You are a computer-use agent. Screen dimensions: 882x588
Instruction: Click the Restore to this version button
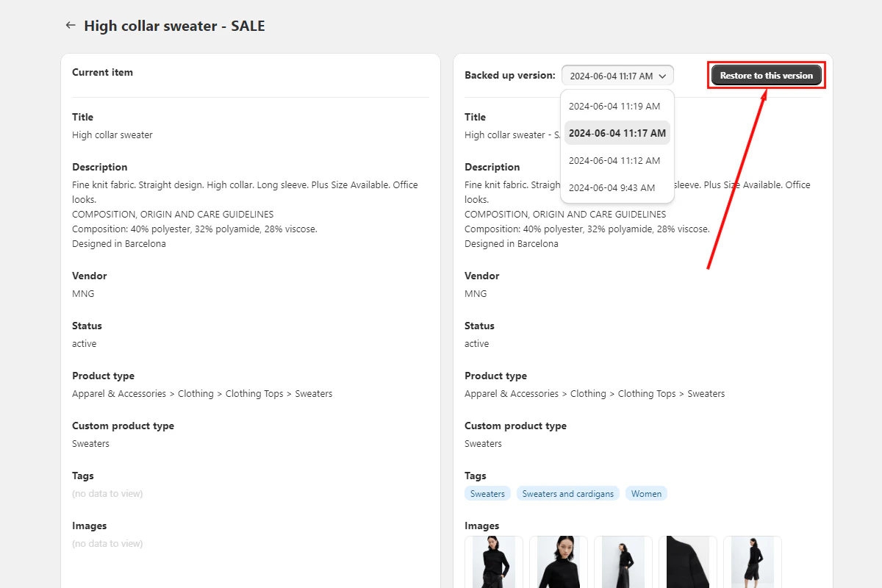coord(766,75)
